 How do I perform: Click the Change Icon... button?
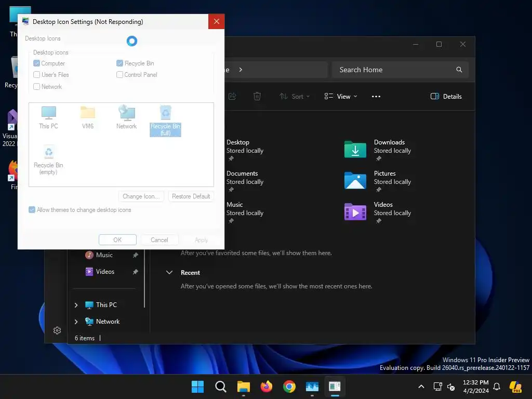pyautogui.click(x=141, y=196)
